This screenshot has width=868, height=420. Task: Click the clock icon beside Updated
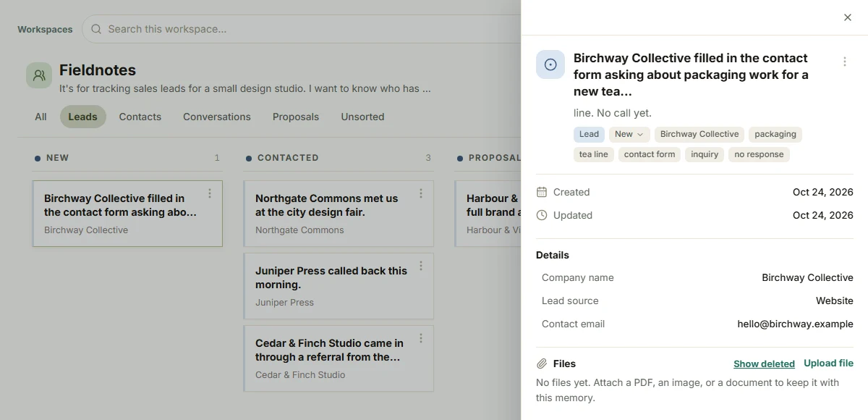[542, 215]
